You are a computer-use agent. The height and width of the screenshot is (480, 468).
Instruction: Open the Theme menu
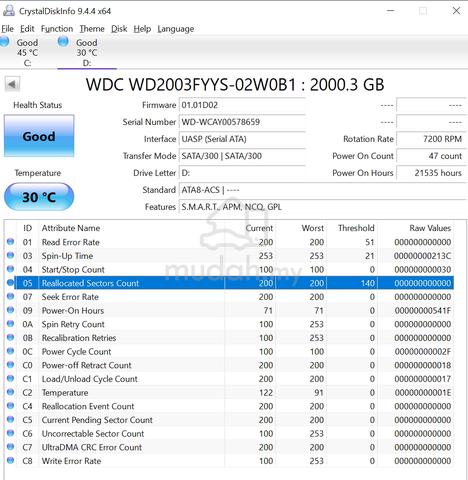click(92, 29)
